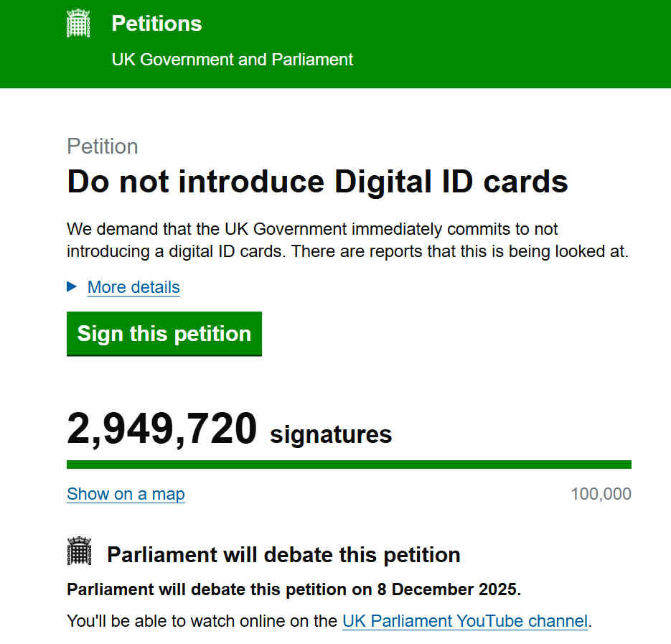Click the Parliament portcullis logo in the header
This screenshot has height=644, width=671.
click(x=78, y=22)
